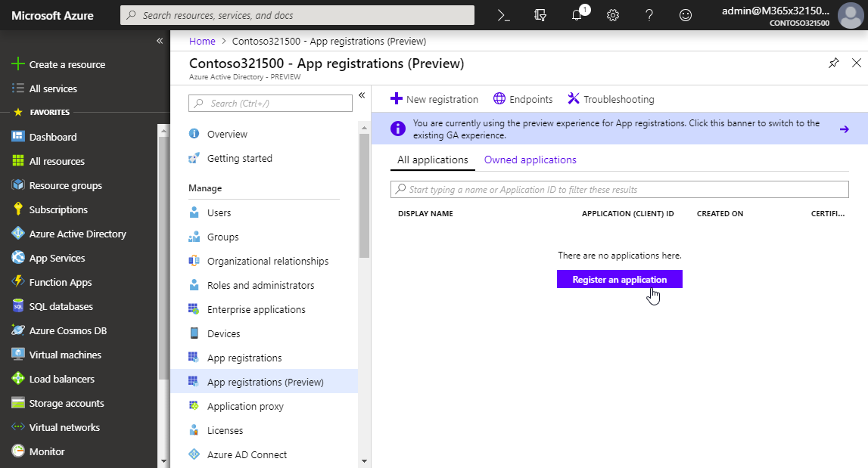Open portal settings gear
The width and height of the screenshot is (868, 468).
point(613,15)
